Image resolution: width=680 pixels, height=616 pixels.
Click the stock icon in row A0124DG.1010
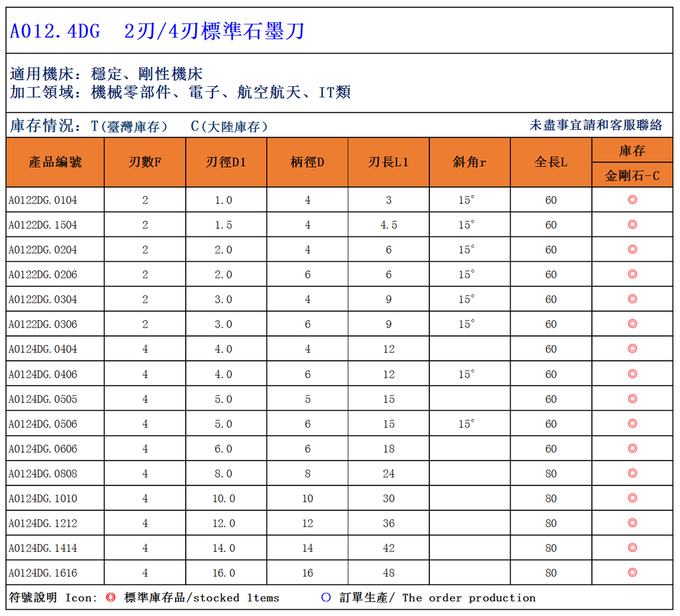pos(632,498)
